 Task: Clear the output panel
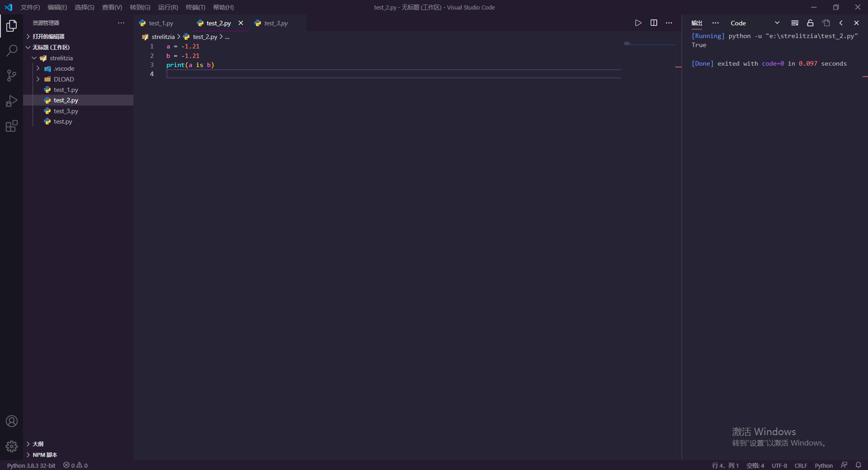(795, 23)
